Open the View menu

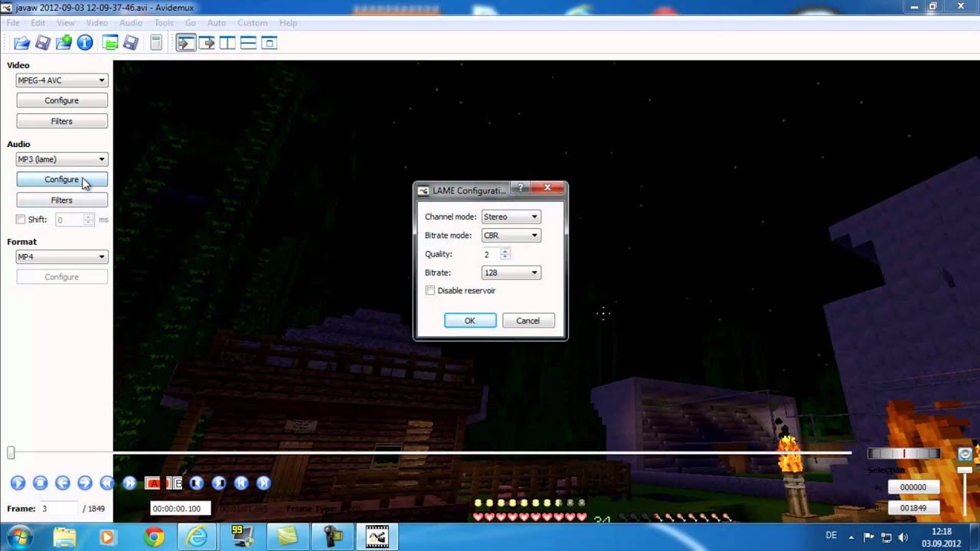pos(66,23)
